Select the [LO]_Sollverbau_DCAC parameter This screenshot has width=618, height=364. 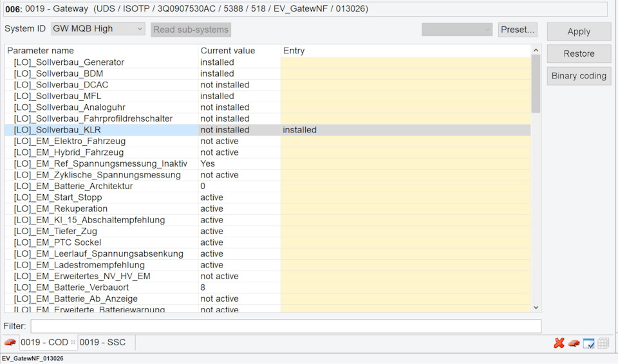click(x=61, y=85)
